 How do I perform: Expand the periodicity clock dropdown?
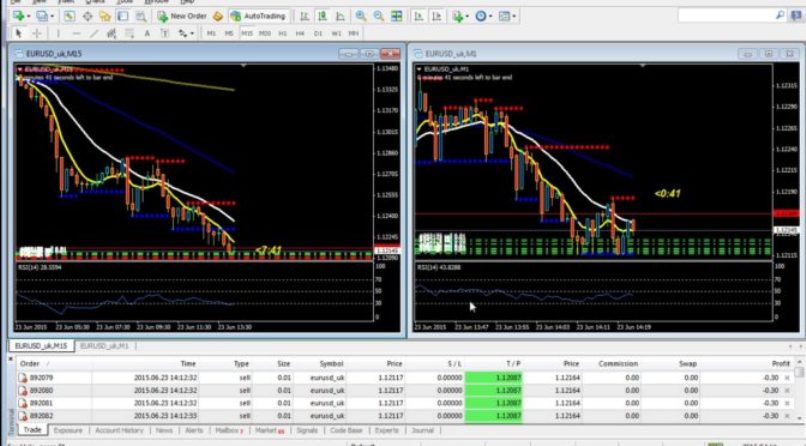click(491, 16)
